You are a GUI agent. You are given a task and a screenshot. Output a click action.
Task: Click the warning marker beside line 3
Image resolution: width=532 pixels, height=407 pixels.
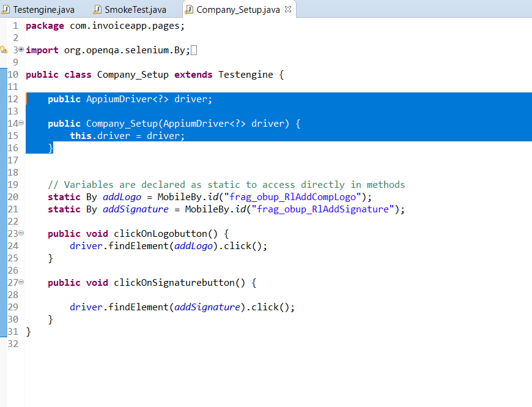coord(4,50)
